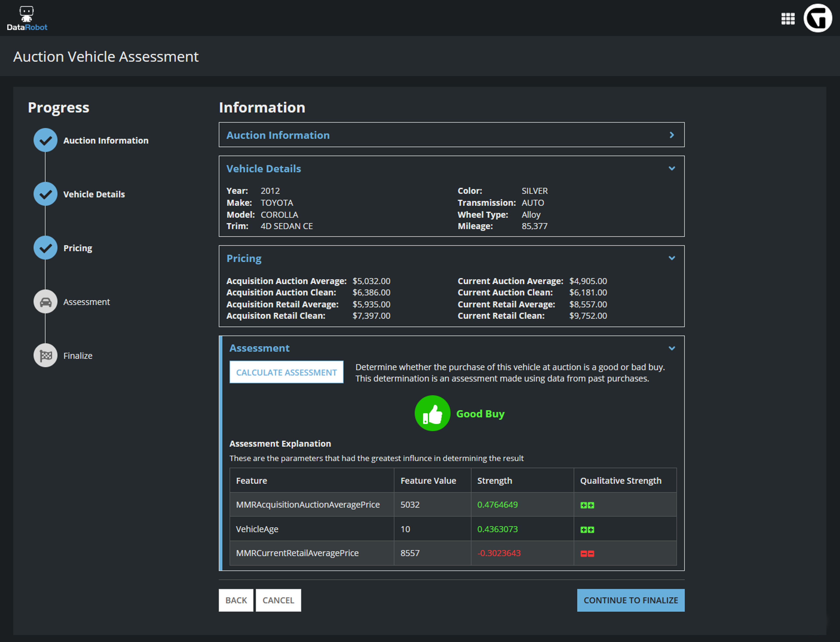Select the Vehicle Details step checkmark

tap(45, 194)
